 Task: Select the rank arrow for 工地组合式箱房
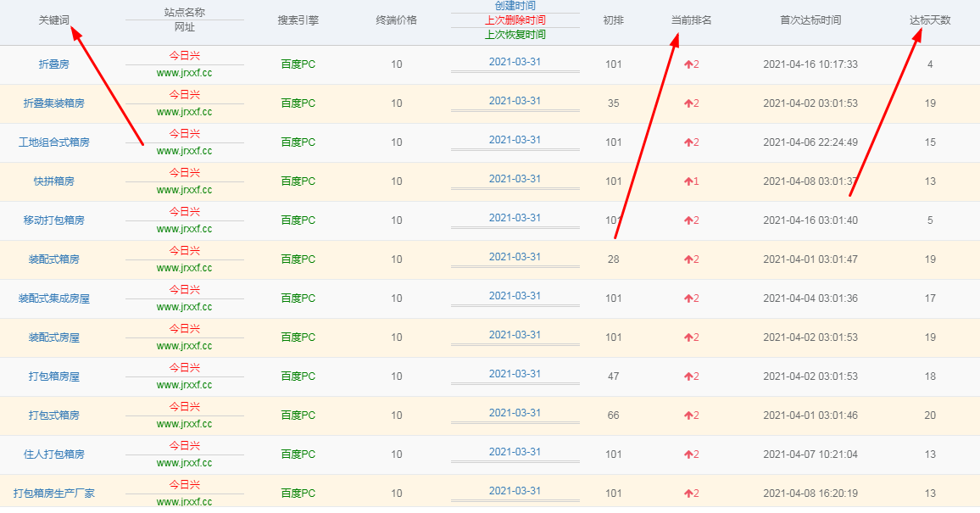[x=688, y=142]
